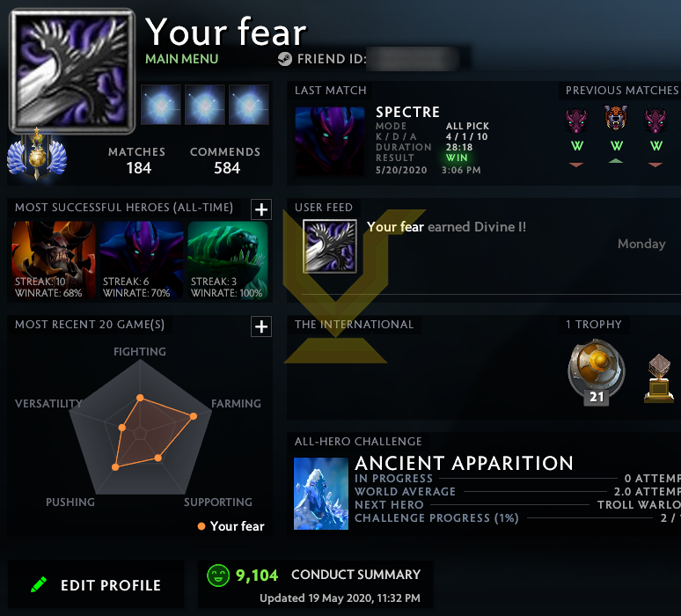The image size is (681, 616).
Task: Expand Most Successful Heroes with plus button
Action: [261, 209]
